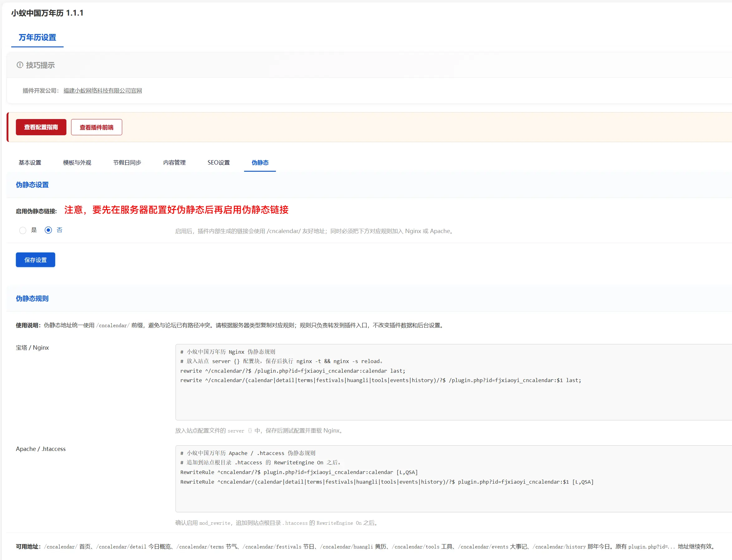Screen dimensions: 732x560
Task: Click the 小蚁中国万年历 1.1.1 title
Action: [47, 13]
